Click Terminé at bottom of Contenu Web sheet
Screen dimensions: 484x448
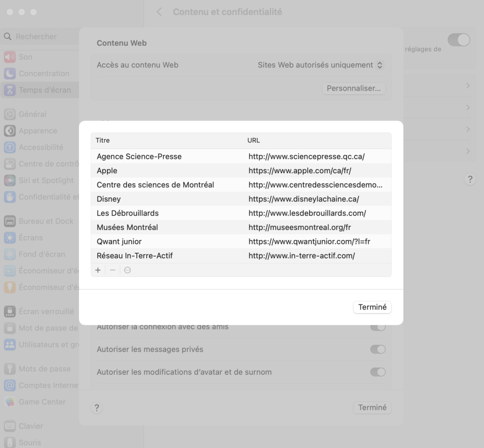373,408
